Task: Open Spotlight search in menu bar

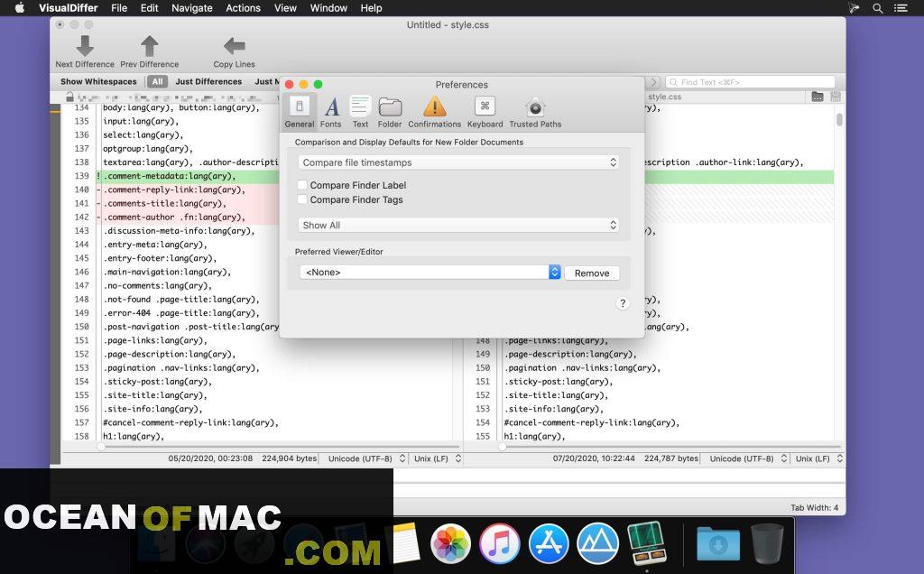Action: point(877,8)
